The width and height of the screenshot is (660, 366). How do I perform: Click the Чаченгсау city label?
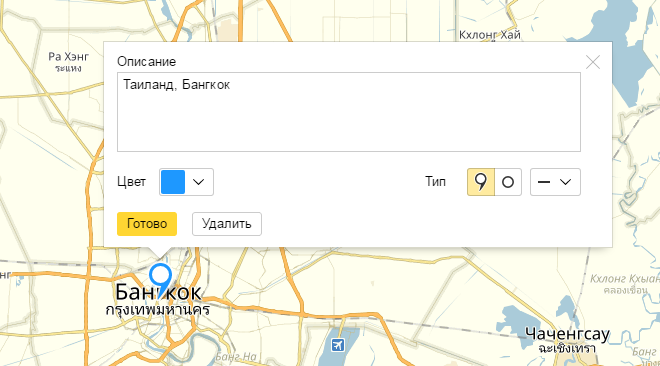567,334
